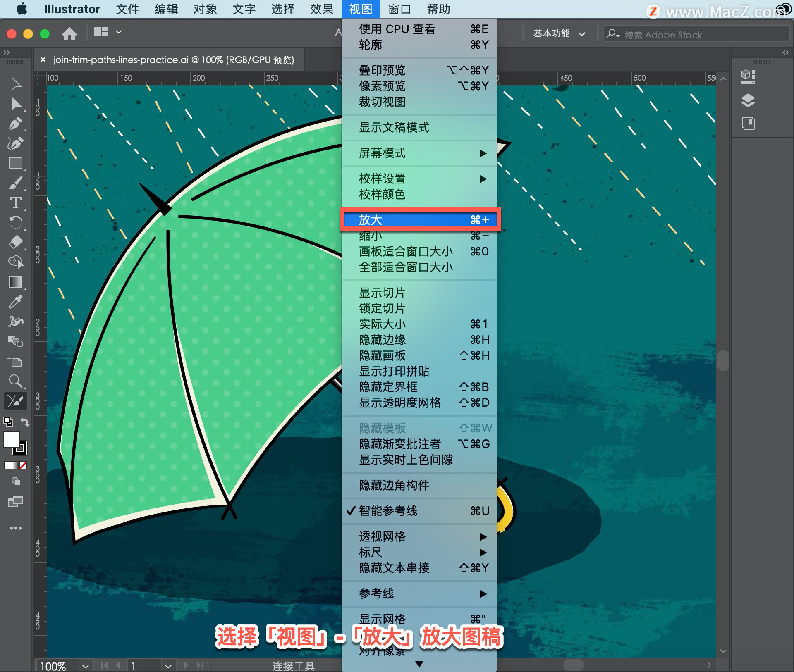This screenshot has height=672, width=794.
Task: Select the Pen tool
Action: pos(15,124)
